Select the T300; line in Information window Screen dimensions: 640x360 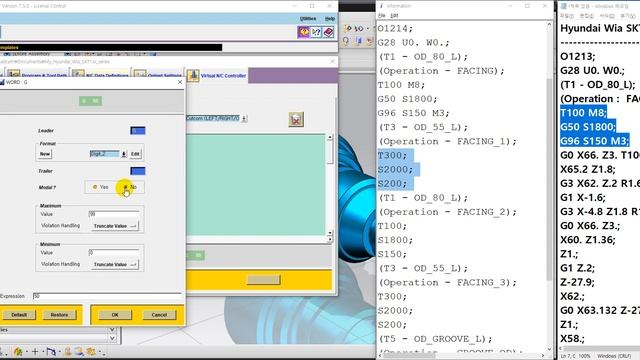pyautogui.click(x=392, y=156)
